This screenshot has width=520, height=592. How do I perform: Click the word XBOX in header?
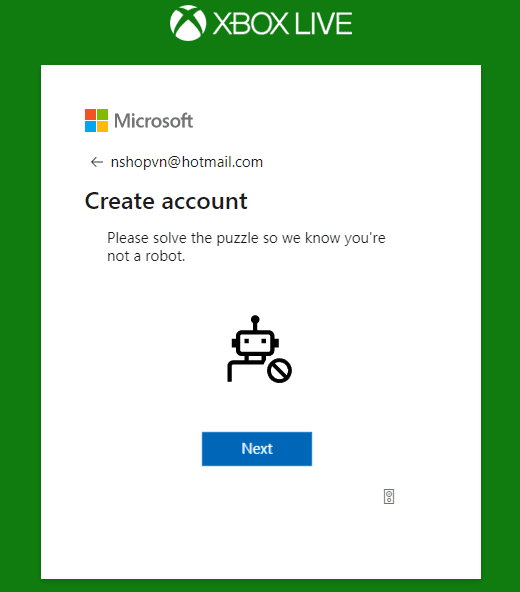(x=251, y=23)
